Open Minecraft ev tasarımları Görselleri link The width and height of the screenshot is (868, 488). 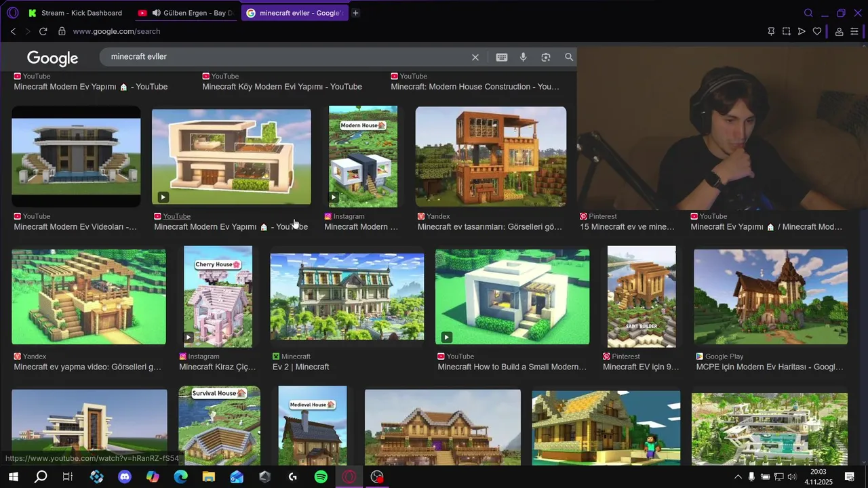pyautogui.click(x=490, y=227)
